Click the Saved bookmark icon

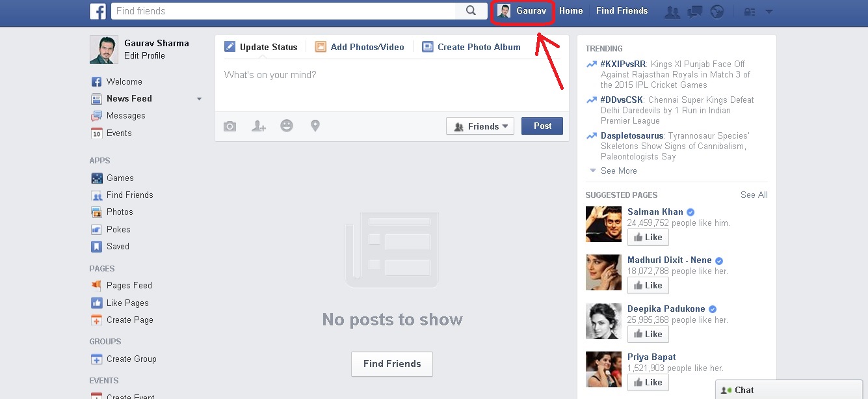point(96,247)
